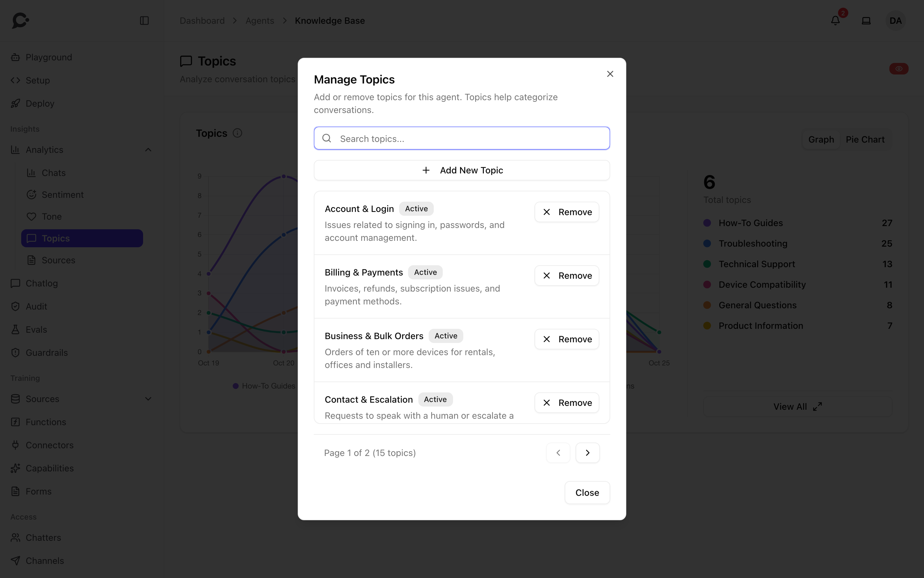Remove the Billing & Payments topic

[567, 276]
